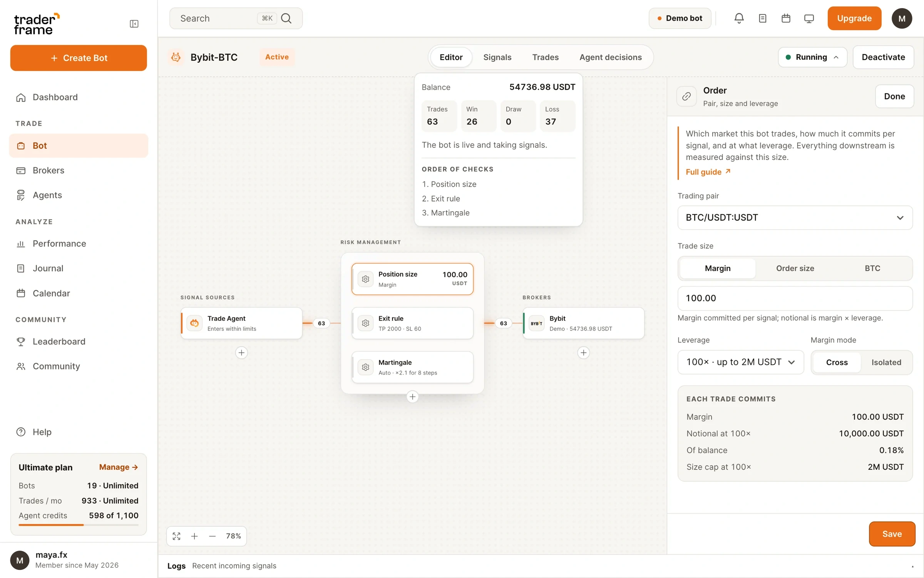Viewport: 924px width, 578px height.
Task: Collapse the Running status dropdown
Action: pos(812,57)
